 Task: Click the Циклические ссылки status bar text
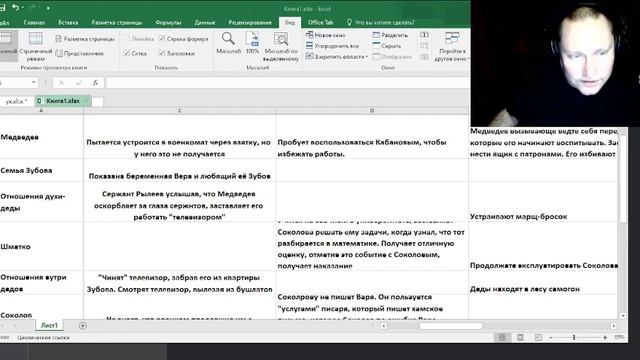tap(43, 338)
